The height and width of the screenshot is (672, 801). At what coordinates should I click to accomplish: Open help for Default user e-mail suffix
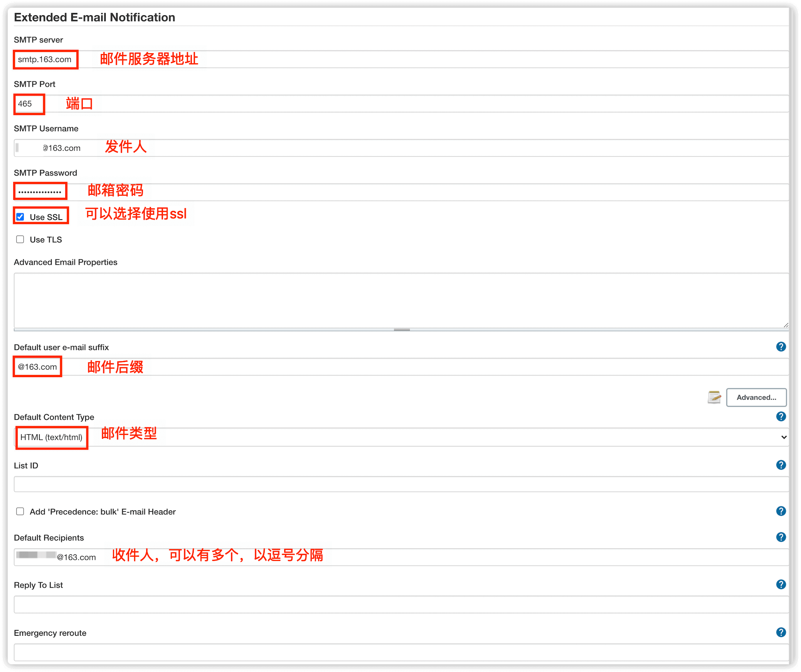click(x=781, y=347)
